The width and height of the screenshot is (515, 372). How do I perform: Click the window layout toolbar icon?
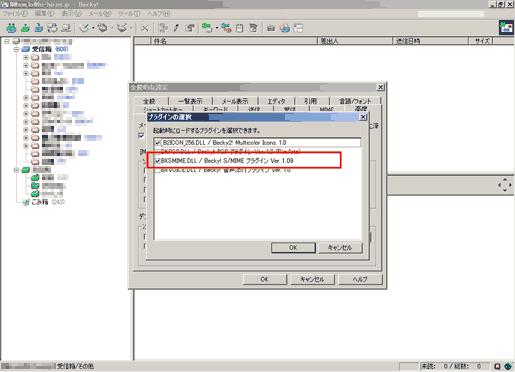(298, 28)
